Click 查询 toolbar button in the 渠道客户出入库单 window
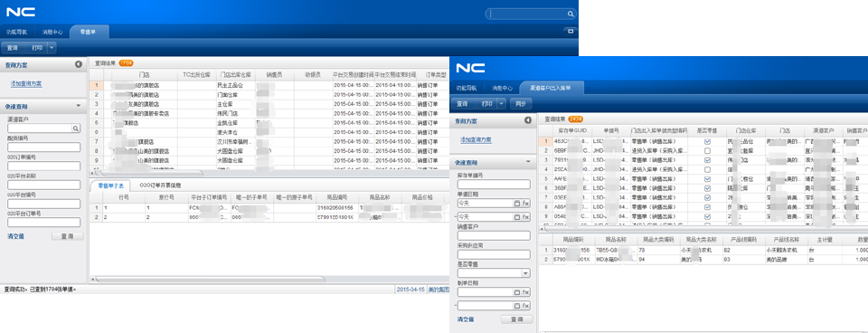This screenshot has height=333, width=868. point(463,104)
